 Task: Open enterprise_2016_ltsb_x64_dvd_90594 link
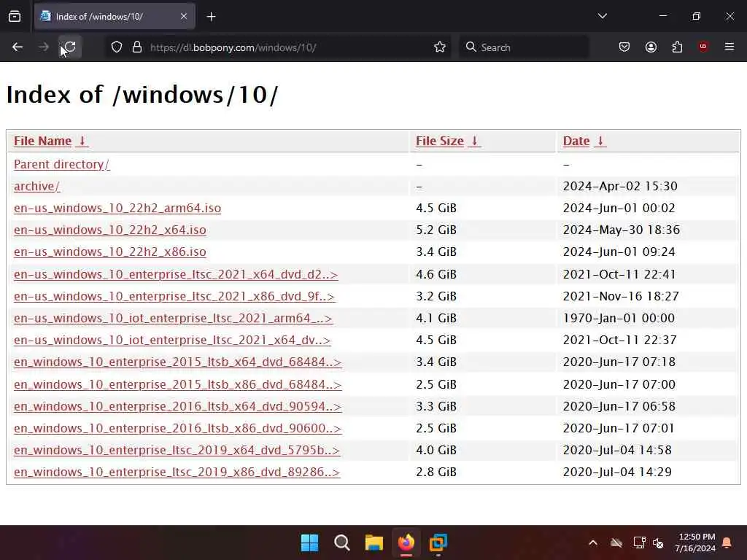pyautogui.click(x=178, y=406)
